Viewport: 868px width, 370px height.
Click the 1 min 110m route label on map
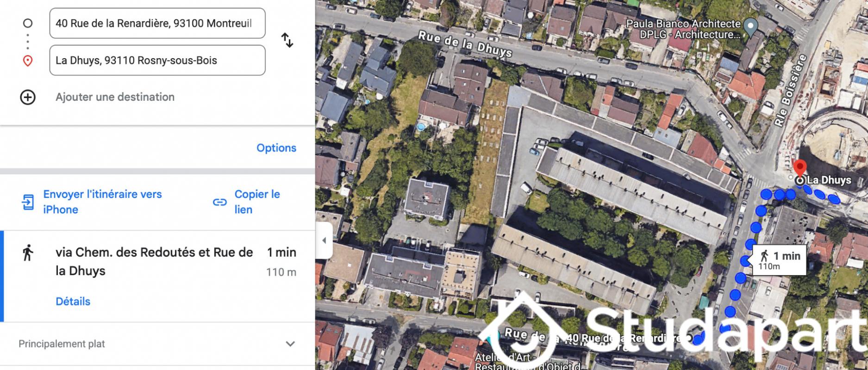pos(780,260)
